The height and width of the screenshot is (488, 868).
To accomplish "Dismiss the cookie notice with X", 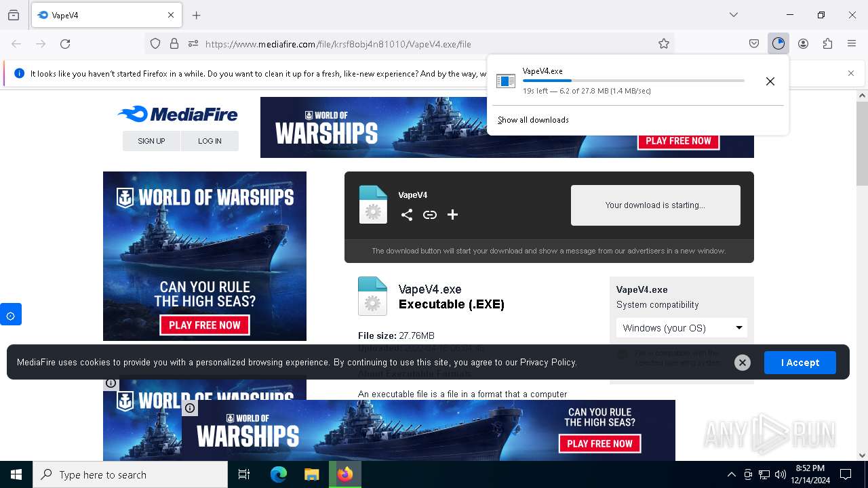I will 743,363.
